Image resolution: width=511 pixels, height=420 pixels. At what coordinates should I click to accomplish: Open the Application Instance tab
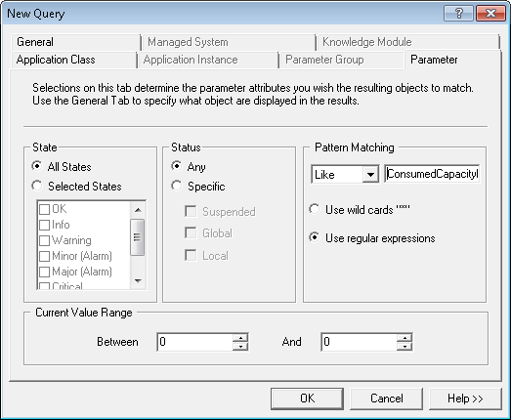coord(208,60)
